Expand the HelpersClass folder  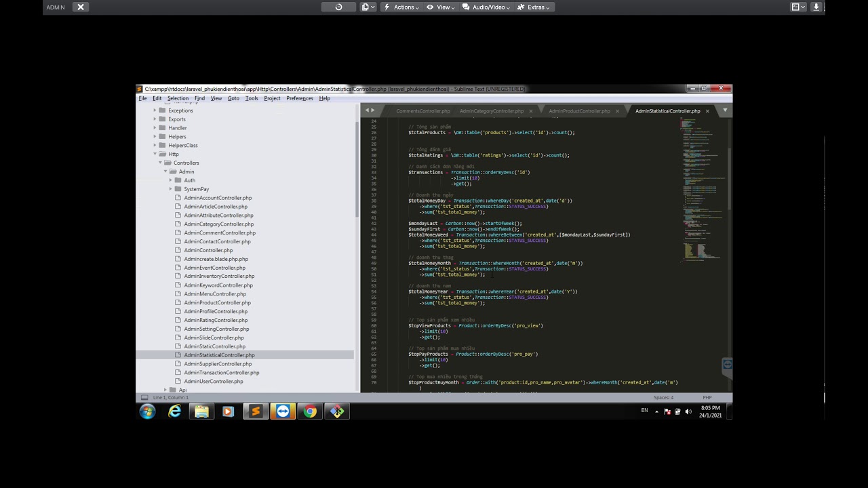point(155,146)
